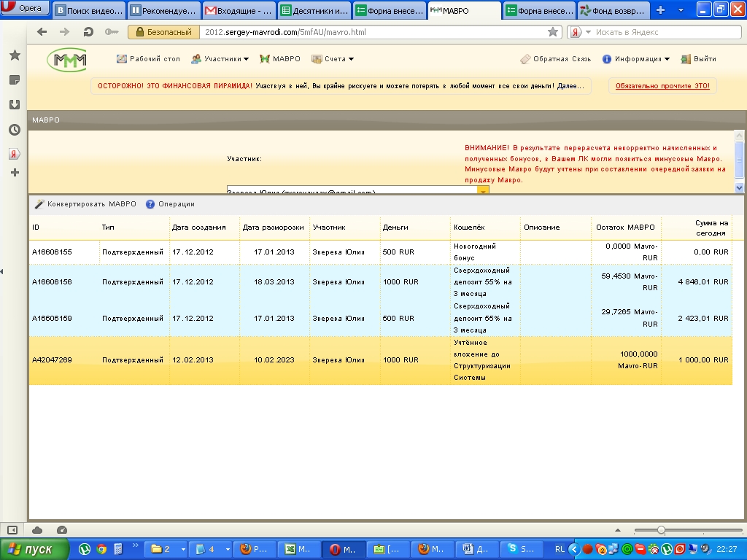Click the Opera Link cloud icon

37,530
